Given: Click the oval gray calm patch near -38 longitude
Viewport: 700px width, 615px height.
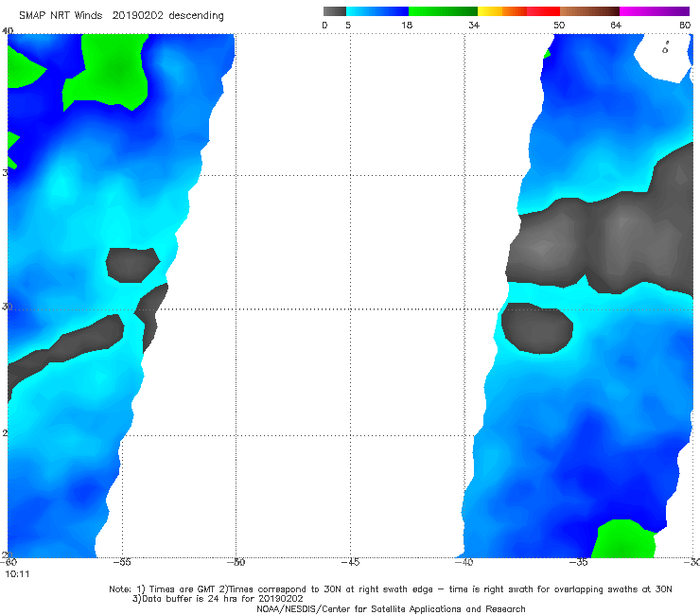Looking at the screenshot, I should (537, 328).
